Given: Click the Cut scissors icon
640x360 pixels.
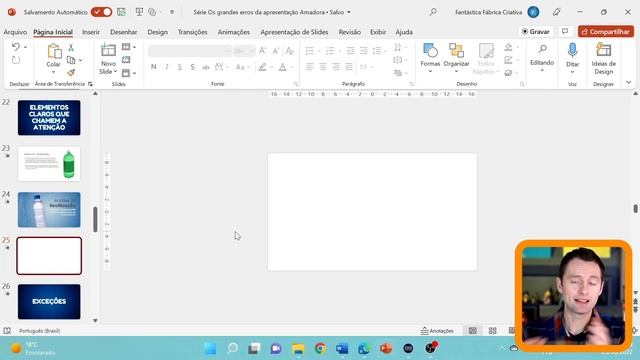Looking at the screenshot, I should tap(71, 47).
